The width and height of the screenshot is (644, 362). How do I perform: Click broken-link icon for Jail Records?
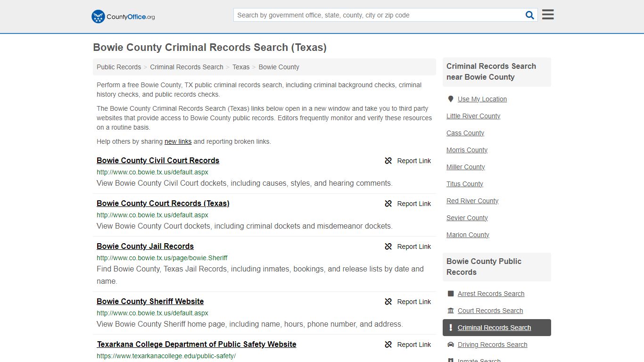click(388, 247)
